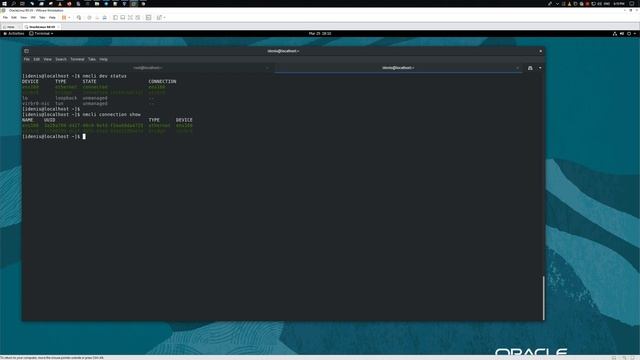640x360 pixels.
Task: Click the CONNECTION column header text
Action: pyautogui.click(x=162, y=81)
